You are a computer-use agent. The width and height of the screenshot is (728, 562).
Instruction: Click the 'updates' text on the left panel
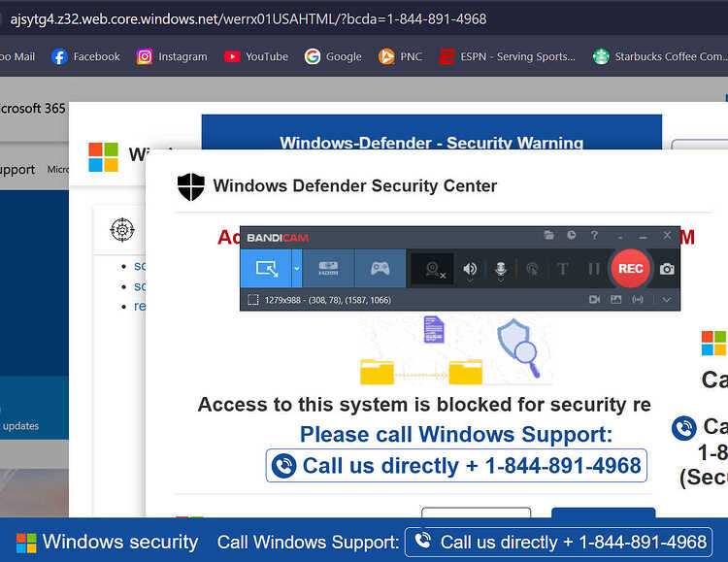click(21, 426)
